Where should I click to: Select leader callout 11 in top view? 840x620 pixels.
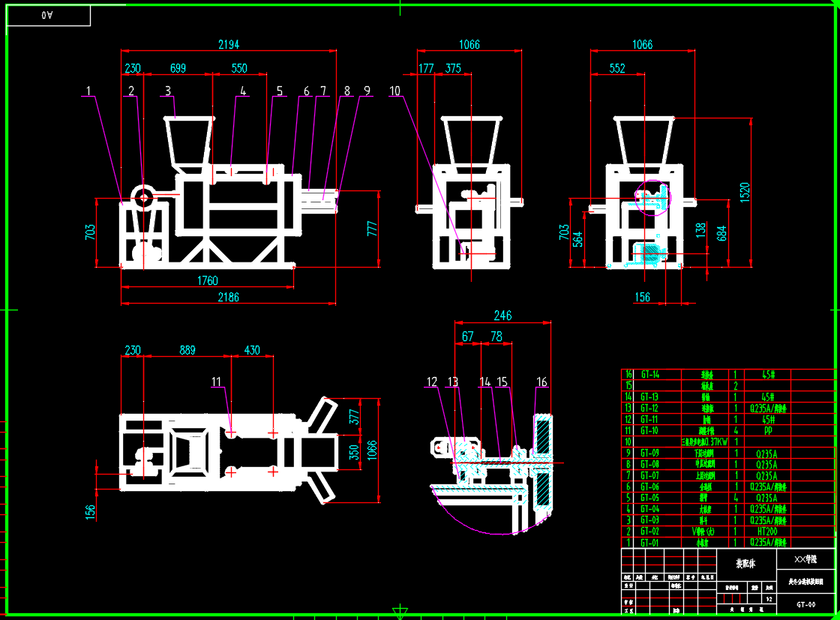217,382
